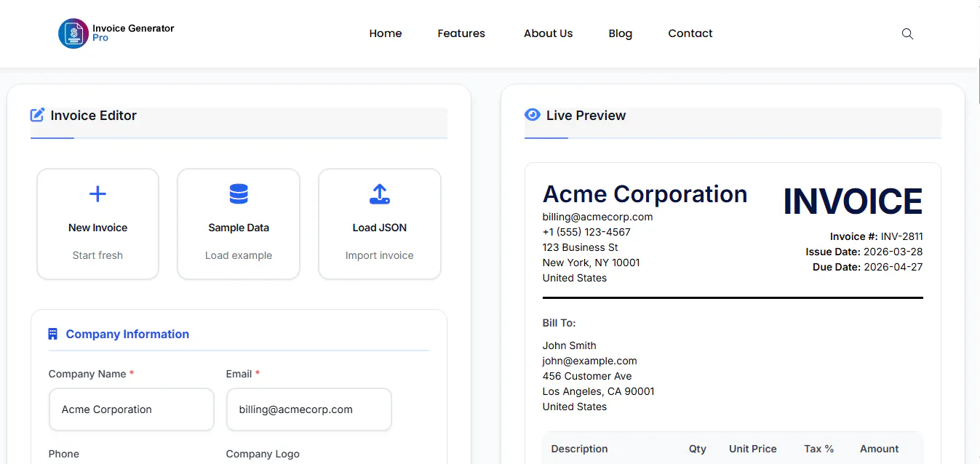
Task: Click billing@acmecorp.com in the preview
Action: pos(597,217)
